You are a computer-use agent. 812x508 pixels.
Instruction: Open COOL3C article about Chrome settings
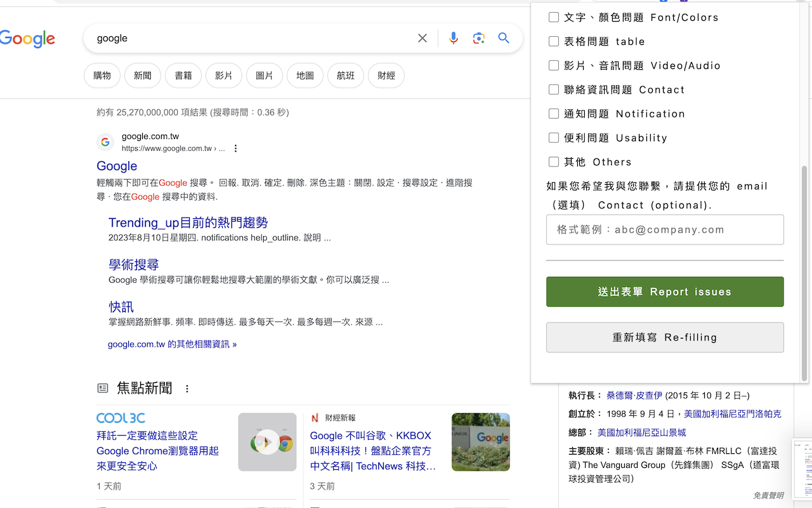coord(157,451)
